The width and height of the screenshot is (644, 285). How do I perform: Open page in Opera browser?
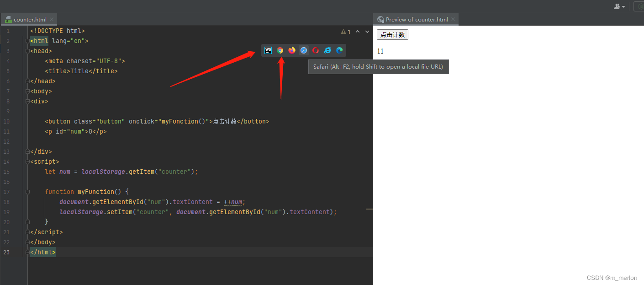pos(316,50)
